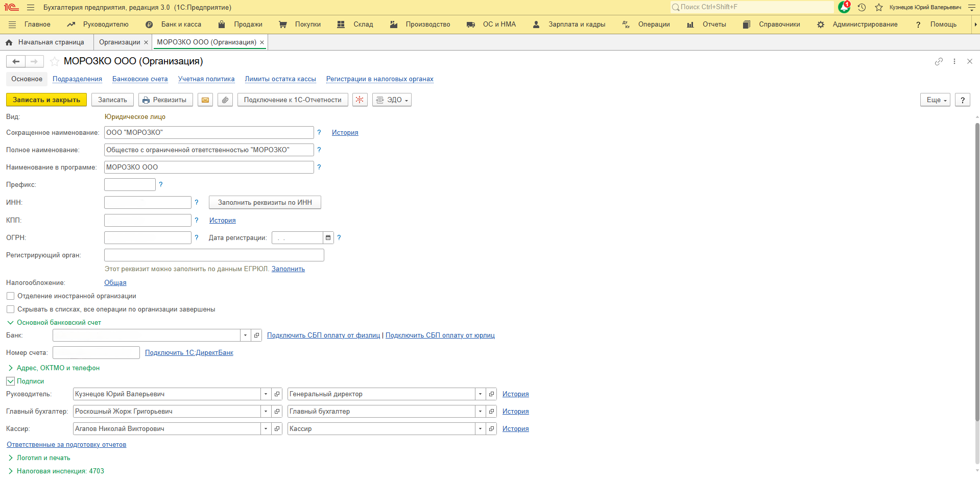
Task: Go back with the left arrow button
Action: [16, 62]
